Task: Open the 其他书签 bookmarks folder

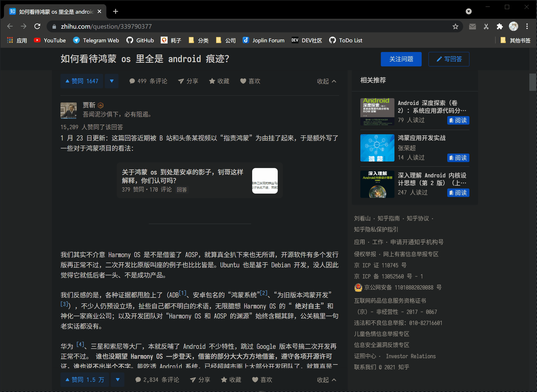Action: [x=515, y=40]
